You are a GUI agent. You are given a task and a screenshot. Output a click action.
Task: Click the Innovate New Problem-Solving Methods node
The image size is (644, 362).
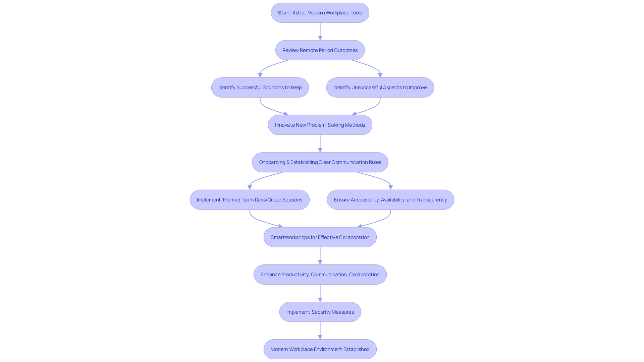320,125
